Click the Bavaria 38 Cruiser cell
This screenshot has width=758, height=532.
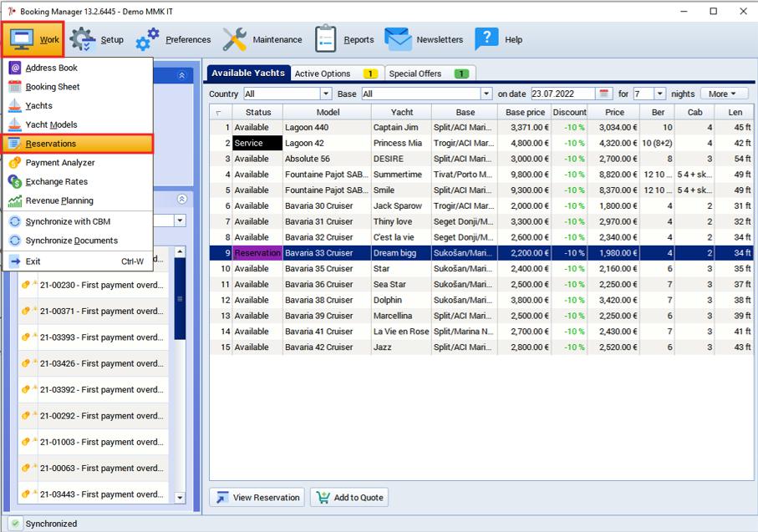point(328,300)
